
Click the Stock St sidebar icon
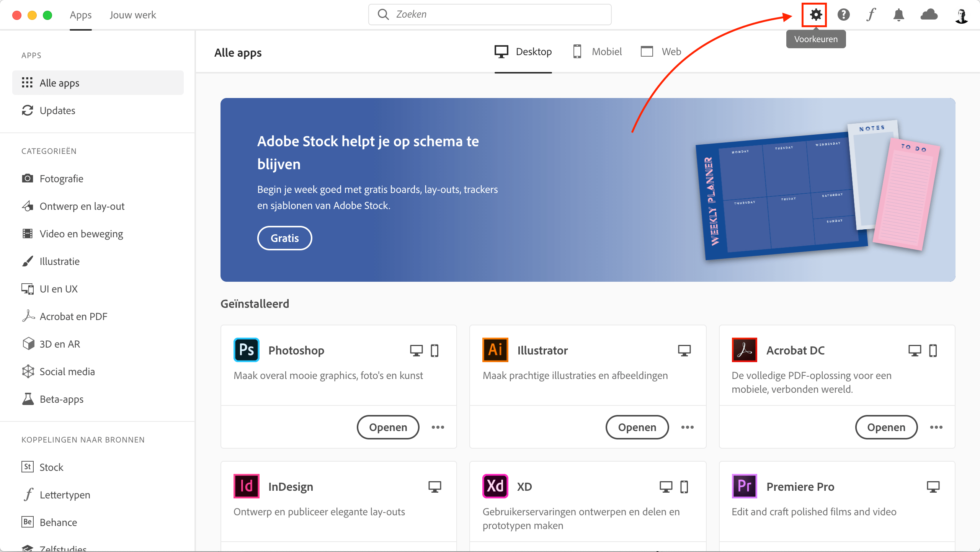(28, 467)
